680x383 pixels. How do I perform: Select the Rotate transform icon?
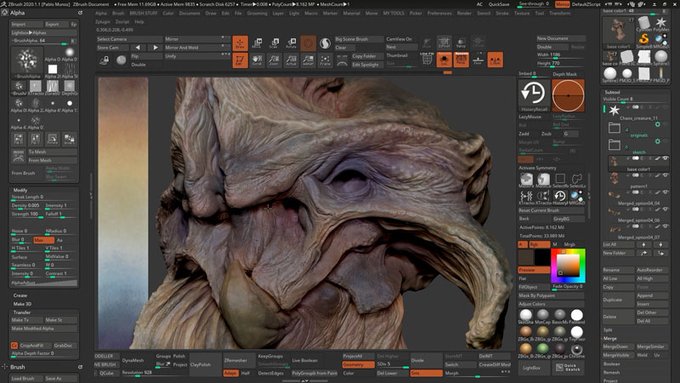[x=291, y=43]
